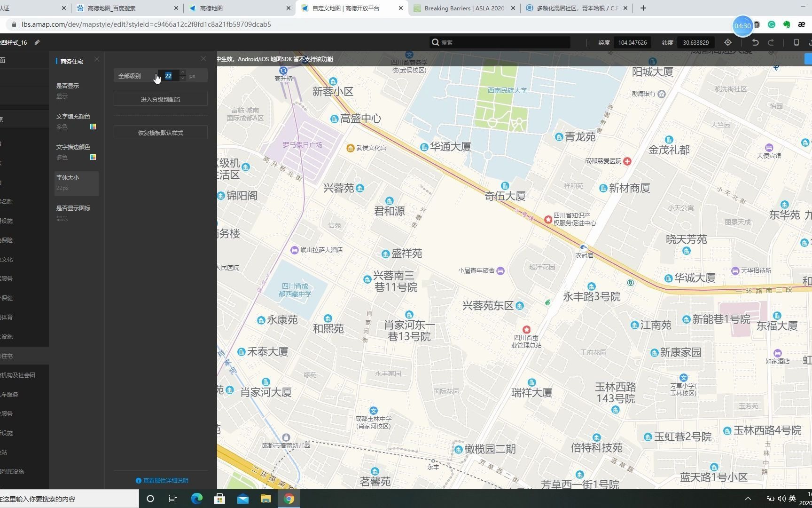The height and width of the screenshot is (508, 812).
Task: Open Windows Task View button
Action: (x=173, y=499)
